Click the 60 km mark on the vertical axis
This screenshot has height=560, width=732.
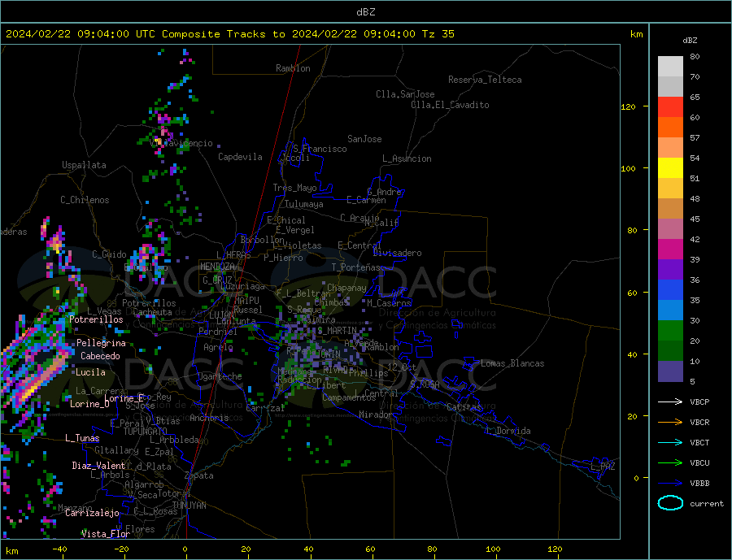click(x=632, y=293)
